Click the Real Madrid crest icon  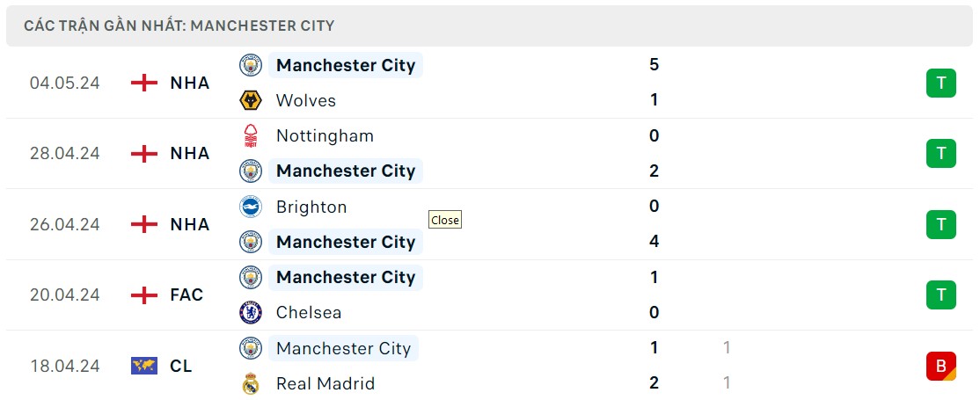pos(251,383)
